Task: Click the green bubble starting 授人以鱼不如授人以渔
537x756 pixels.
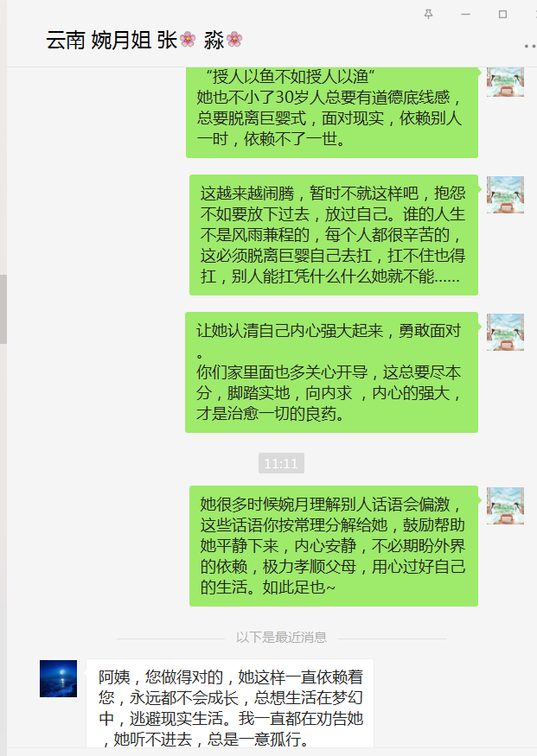Action: pos(332,112)
